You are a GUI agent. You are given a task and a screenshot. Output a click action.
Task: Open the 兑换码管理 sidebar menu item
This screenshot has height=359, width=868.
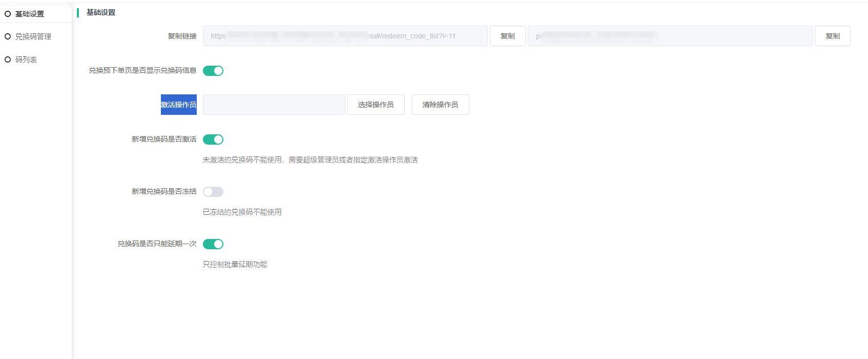click(x=33, y=36)
